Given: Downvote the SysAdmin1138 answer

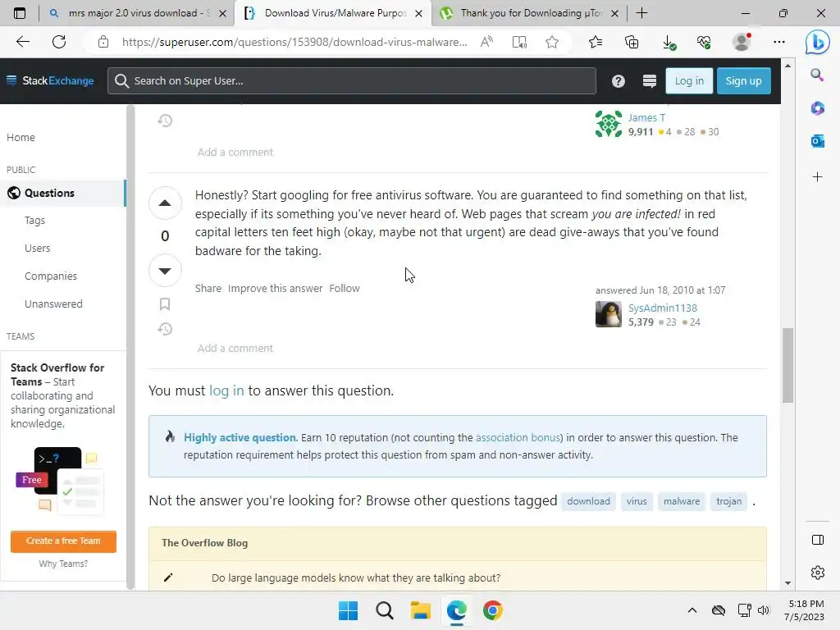Looking at the screenshot, I should 165,271.
